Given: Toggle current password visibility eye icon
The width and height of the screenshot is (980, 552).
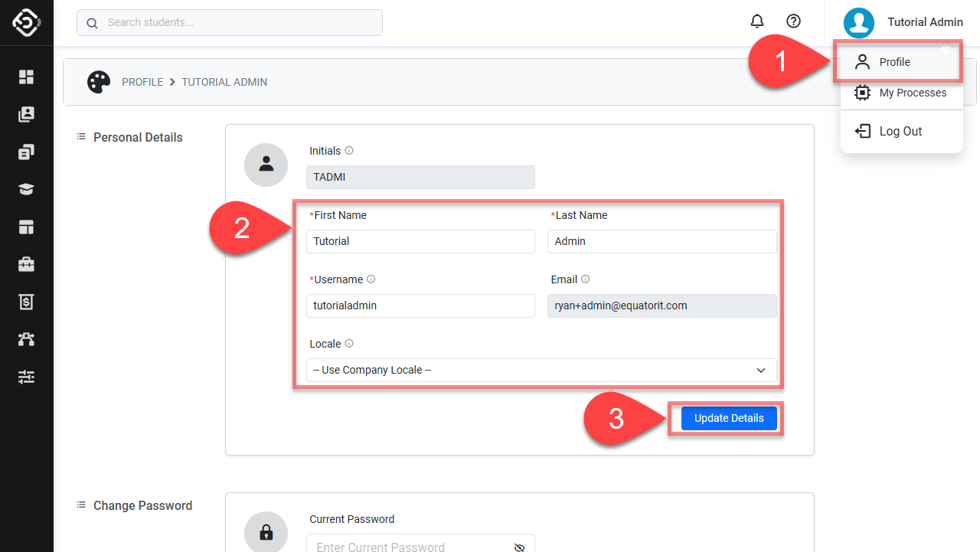Looking at the screenshot, I should pos(519,547).
